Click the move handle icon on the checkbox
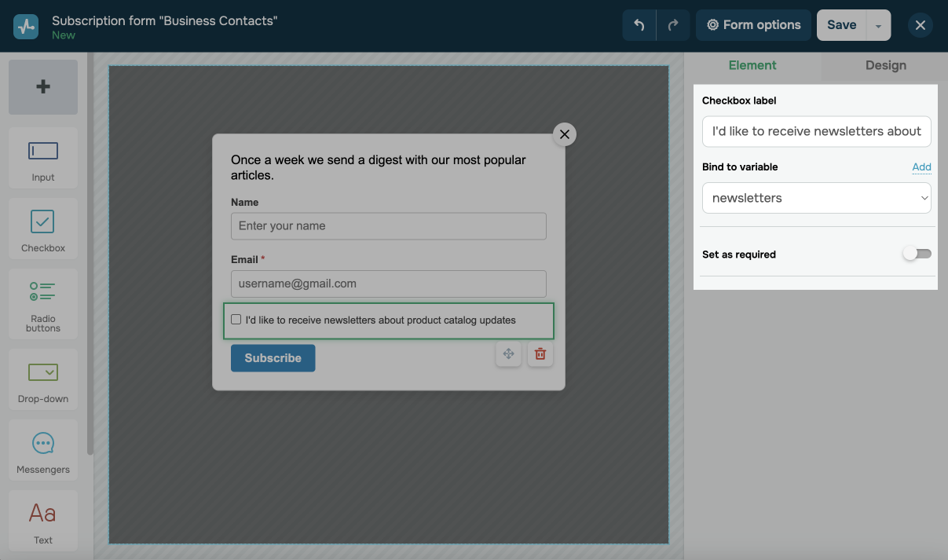 click(508, 354)
